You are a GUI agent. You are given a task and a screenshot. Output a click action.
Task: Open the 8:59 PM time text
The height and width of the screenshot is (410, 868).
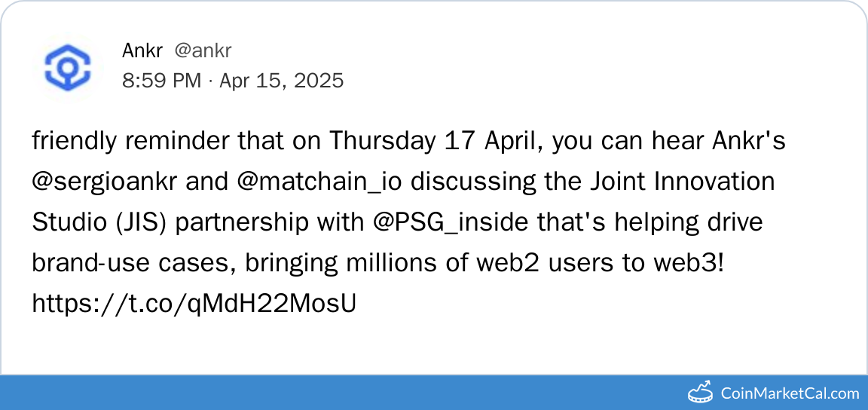pyautogui.click(x=161, y=80)
